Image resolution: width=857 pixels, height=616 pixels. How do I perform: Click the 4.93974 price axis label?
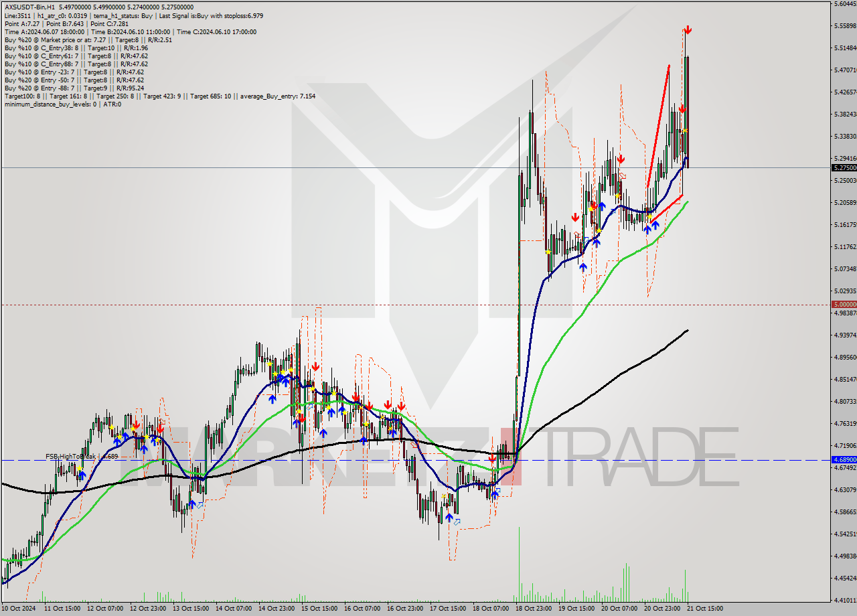click(844, 335)
